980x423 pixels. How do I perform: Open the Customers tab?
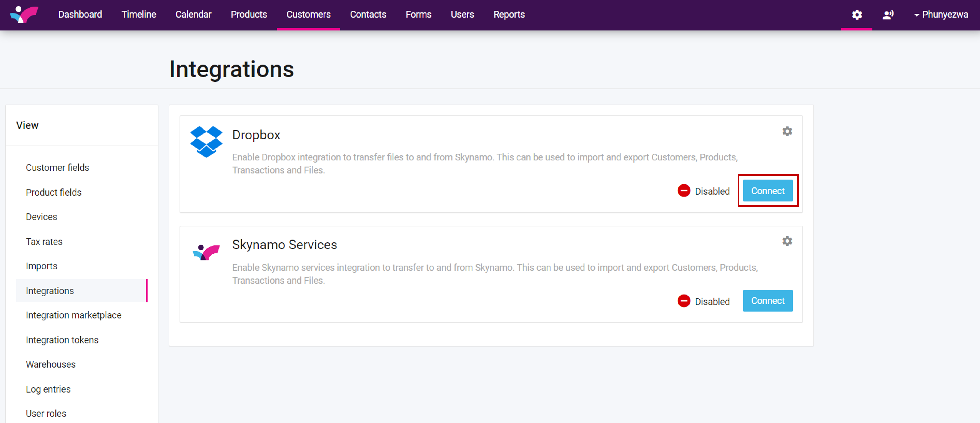tap(308, 15)
